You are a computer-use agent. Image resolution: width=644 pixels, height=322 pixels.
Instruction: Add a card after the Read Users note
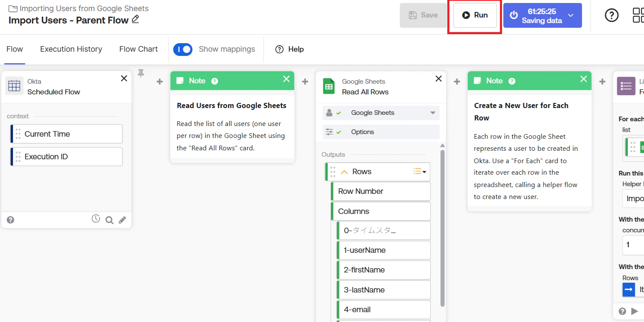(x=305, y=82)
